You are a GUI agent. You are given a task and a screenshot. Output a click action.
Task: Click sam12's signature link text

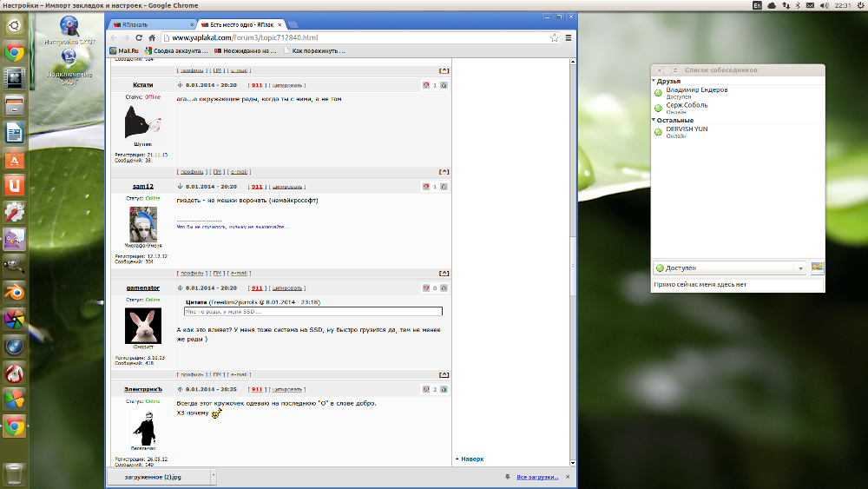click(233, 227)
